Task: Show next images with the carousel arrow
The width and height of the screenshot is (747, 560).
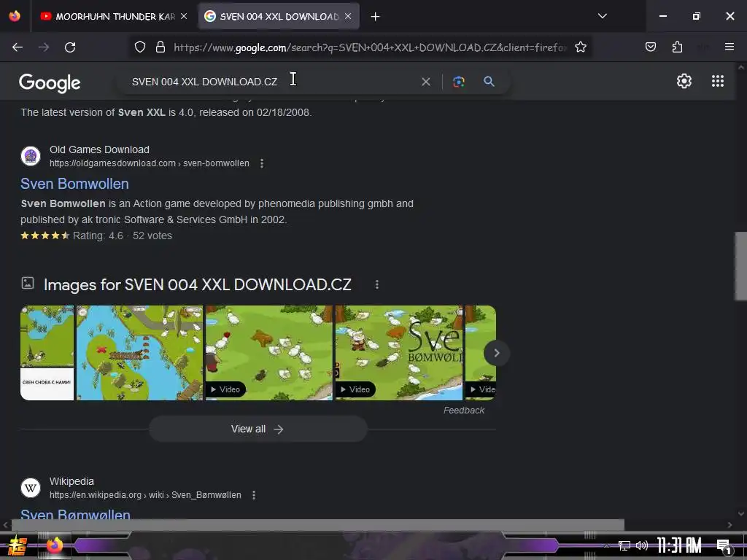Action: (496, 353)
